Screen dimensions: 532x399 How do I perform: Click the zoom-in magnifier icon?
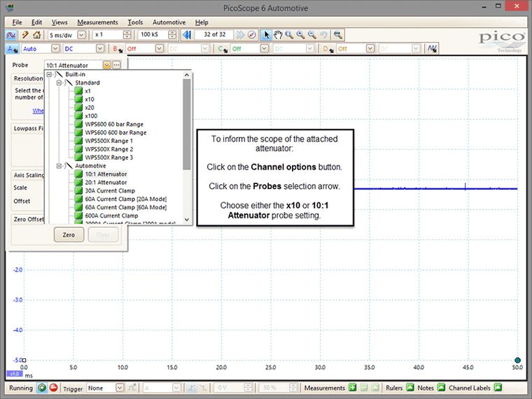pyautogui.click(x=300, y=34)
